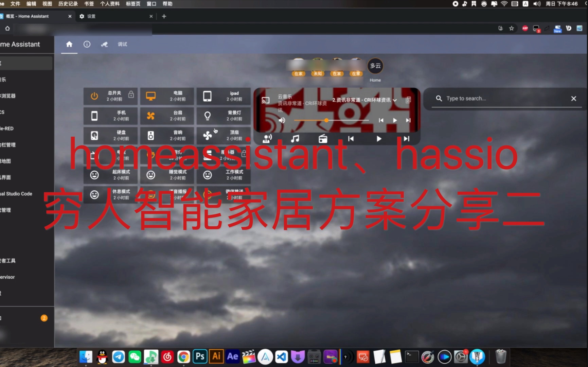Screen dimensions: 588x367
Task: Skip to next track beside volume slider
Action: pos(408,120)
